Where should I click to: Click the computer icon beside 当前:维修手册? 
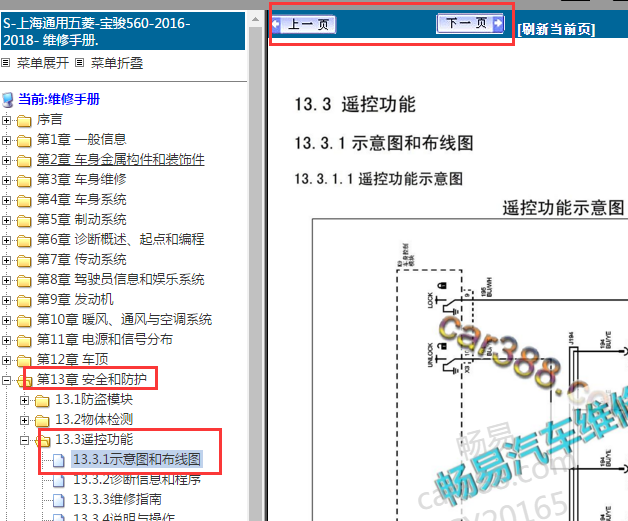coord(8,100)
